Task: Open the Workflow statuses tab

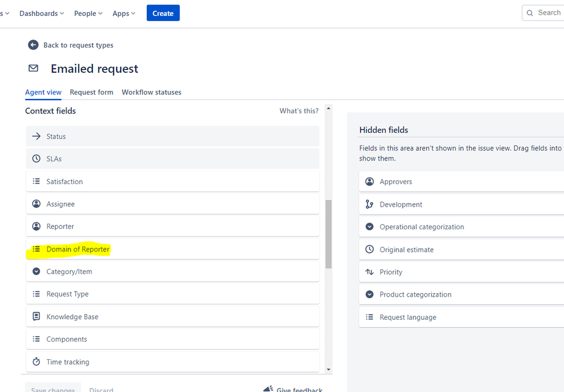Action: pos(151,92)
